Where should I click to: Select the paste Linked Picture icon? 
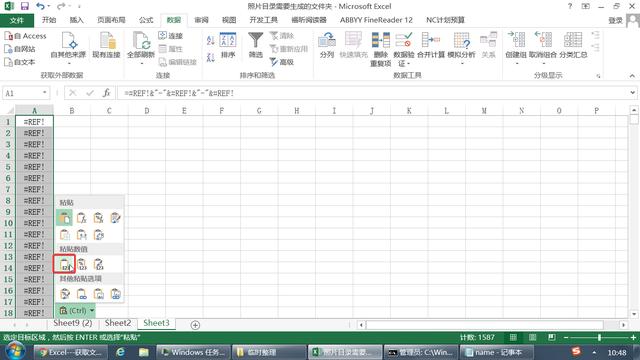[116, 294]
